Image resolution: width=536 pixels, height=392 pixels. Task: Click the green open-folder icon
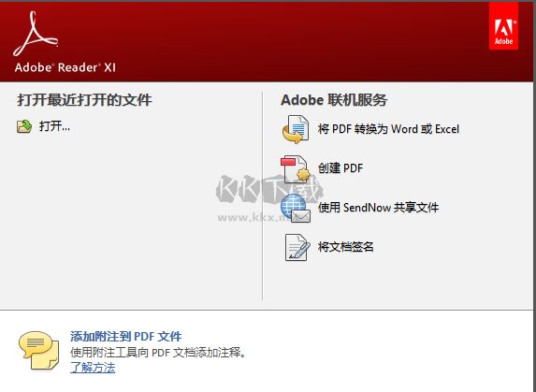click(x=24, y=126)
